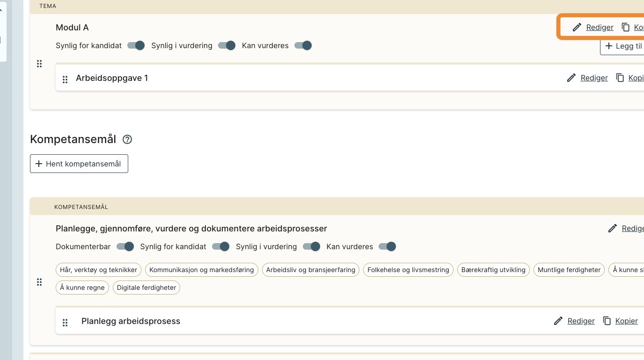The width and height of the screenshot is (644, 360).
Task: Click the copy icon for Planlegg arbeidsprosess
Action: pos(607,321)
